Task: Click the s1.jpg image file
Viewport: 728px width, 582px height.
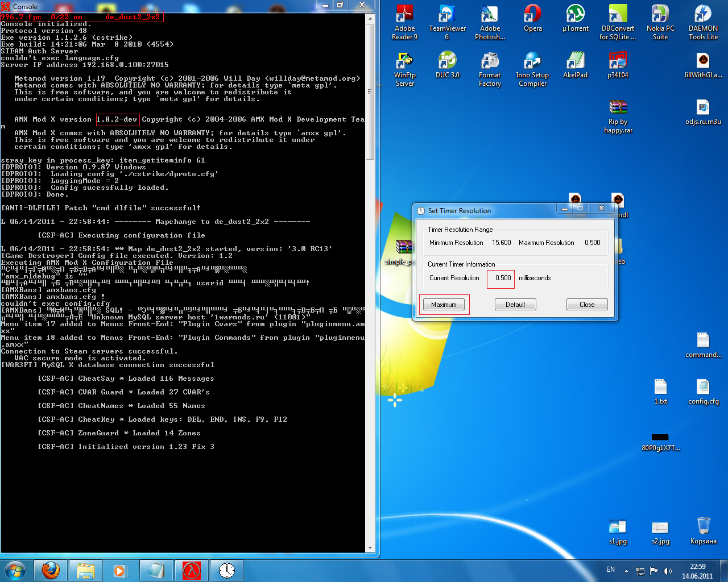Action: 618,531
